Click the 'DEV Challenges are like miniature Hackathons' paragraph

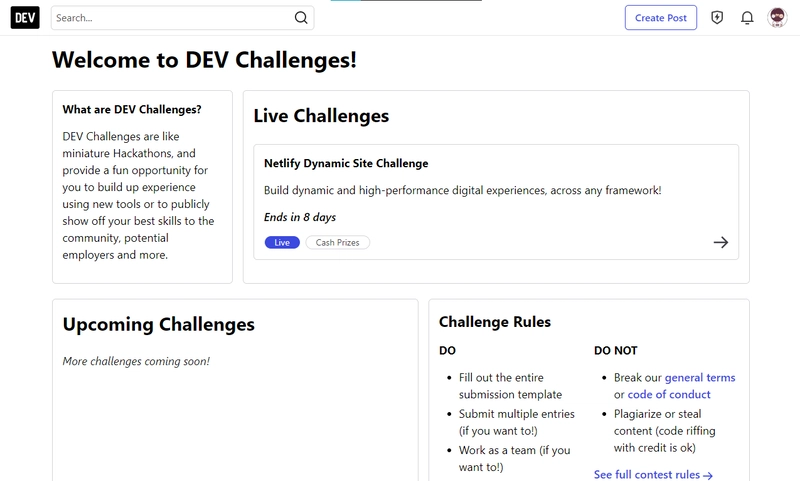coord(138,195)
